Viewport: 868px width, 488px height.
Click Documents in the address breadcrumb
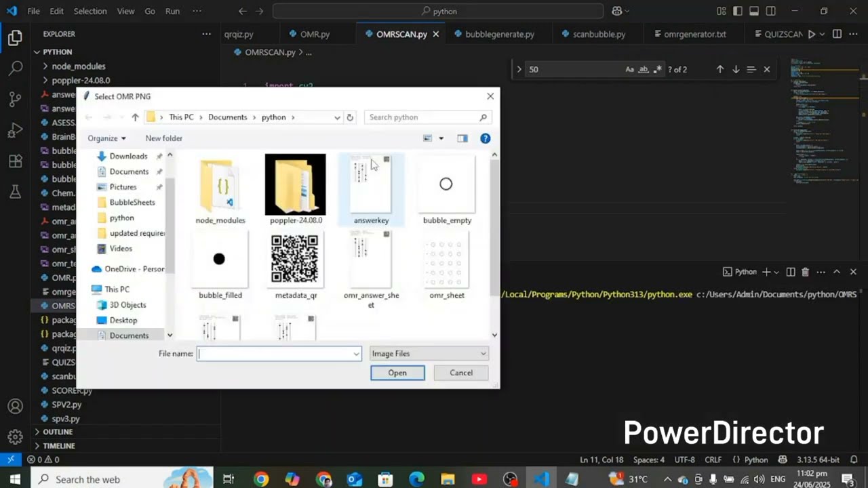(227, 117)
